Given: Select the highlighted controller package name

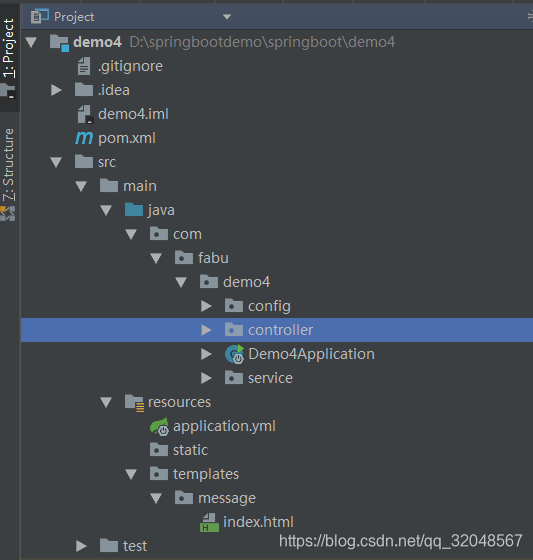Looking at the screenshot, I should tap(280, 330).
